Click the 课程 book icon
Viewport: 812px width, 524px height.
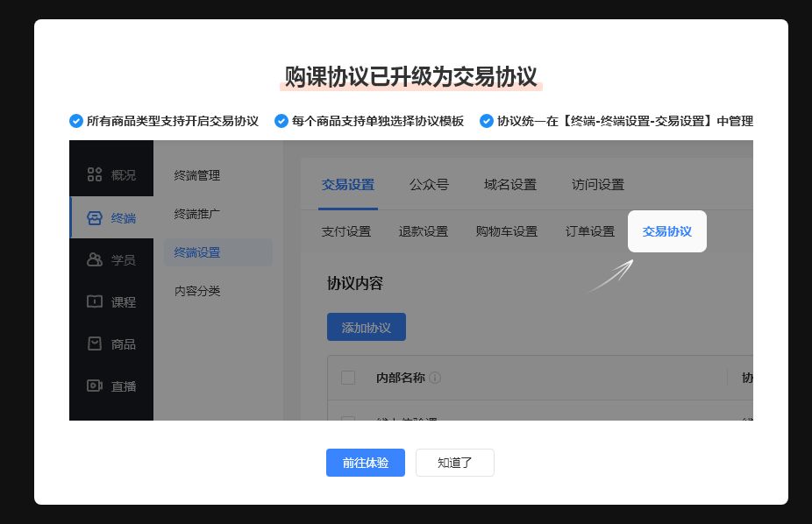point(94,301)
